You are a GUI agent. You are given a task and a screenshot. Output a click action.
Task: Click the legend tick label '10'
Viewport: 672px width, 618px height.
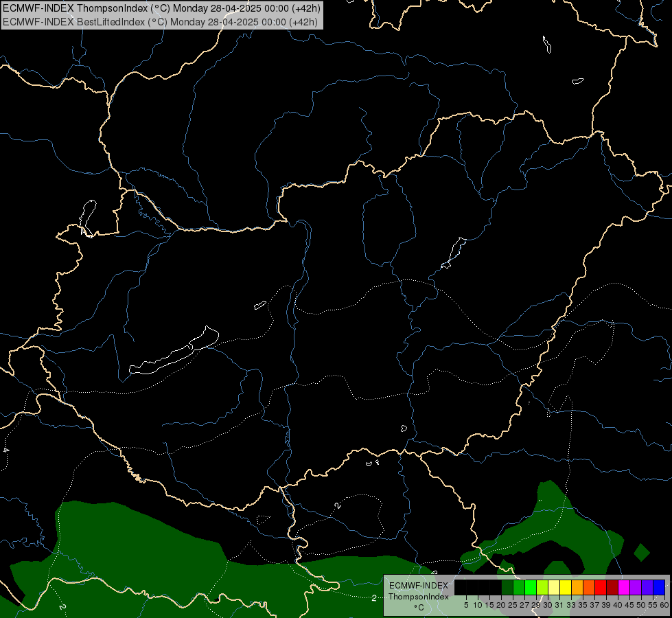click(x=478, y=605)
